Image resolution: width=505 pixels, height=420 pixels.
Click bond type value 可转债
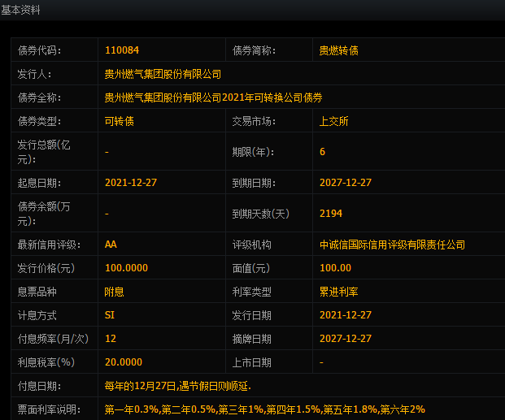pos(120,121)
